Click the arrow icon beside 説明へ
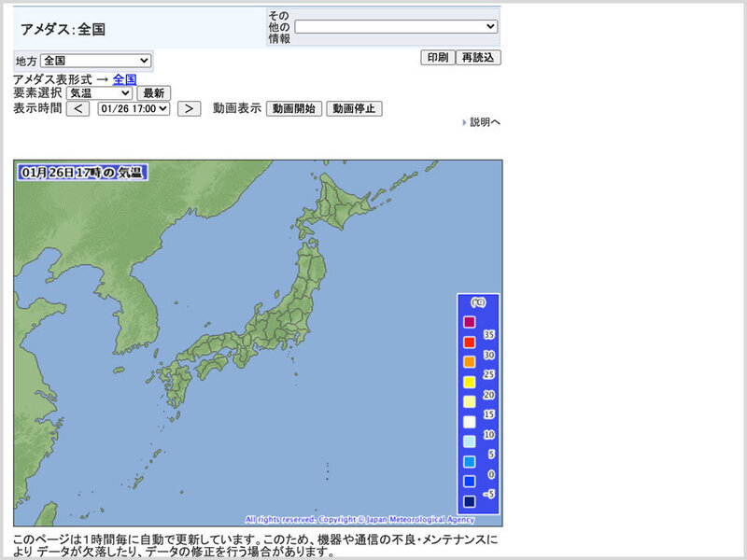Viewport: 747px width, 560px height. tap(464, 122)
